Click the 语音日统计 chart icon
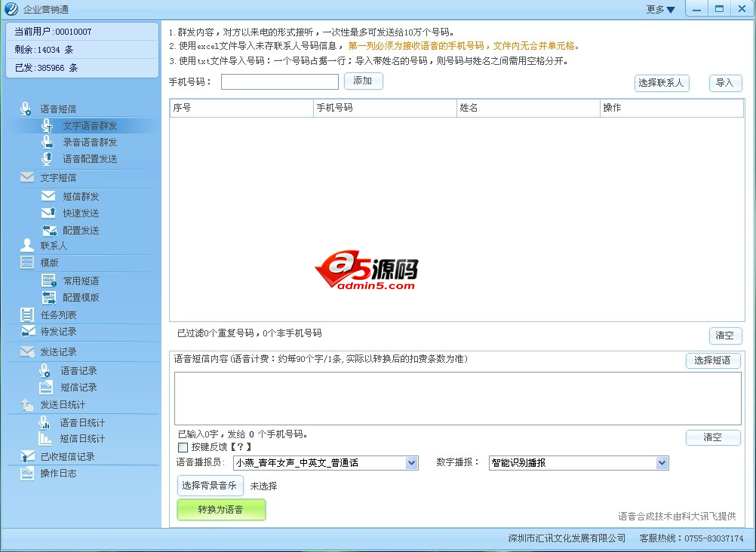This screenshot has height=552, width=756. click(x=45, y=422)
